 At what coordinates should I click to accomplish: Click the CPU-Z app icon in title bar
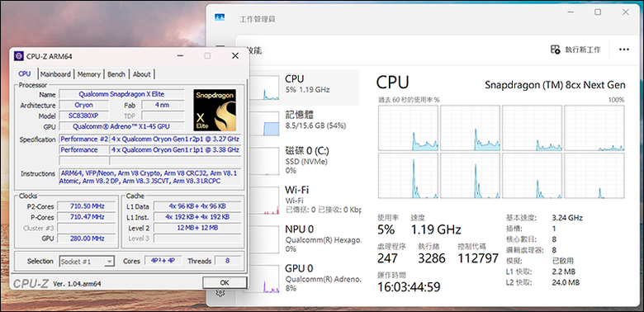click(x=18, y=56)
